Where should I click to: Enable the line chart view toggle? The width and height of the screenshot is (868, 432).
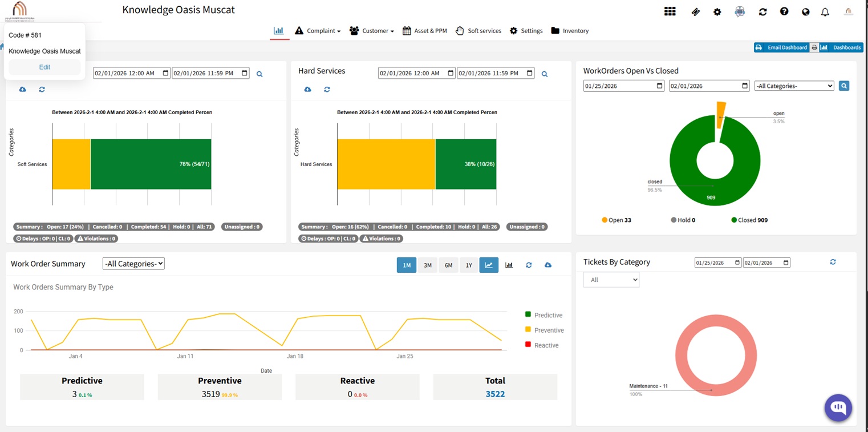[489, 264]
